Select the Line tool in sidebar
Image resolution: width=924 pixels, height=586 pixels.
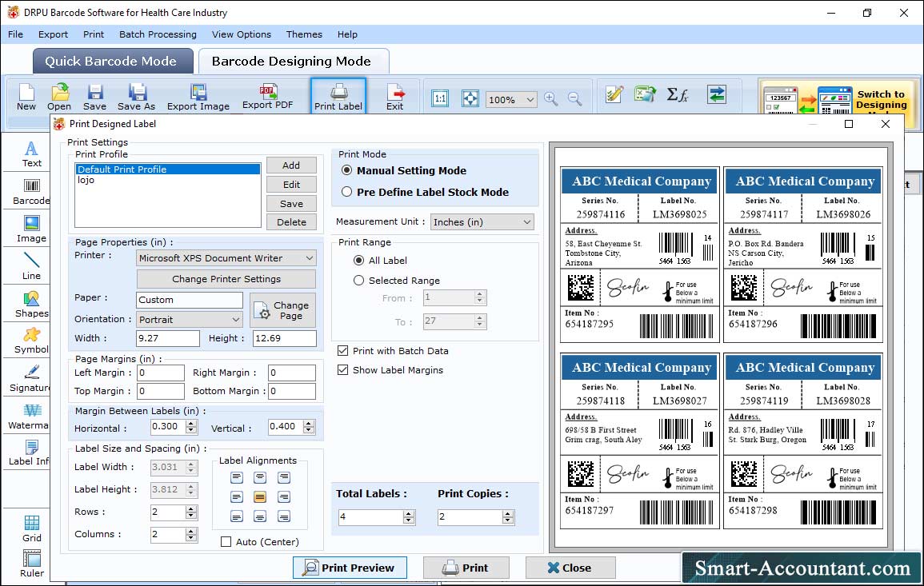[32, 266]
